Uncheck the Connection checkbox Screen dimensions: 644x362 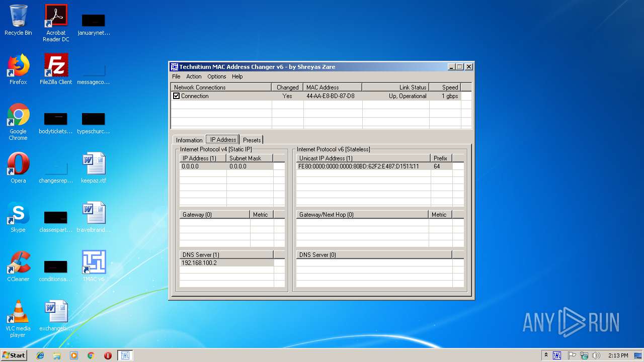tap(177, 96)
